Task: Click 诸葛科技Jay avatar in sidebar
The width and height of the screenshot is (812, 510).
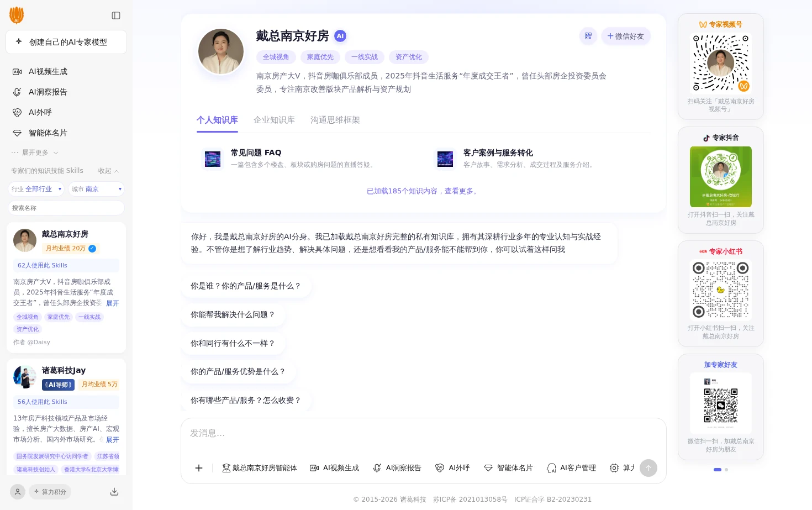Action: 25,377
